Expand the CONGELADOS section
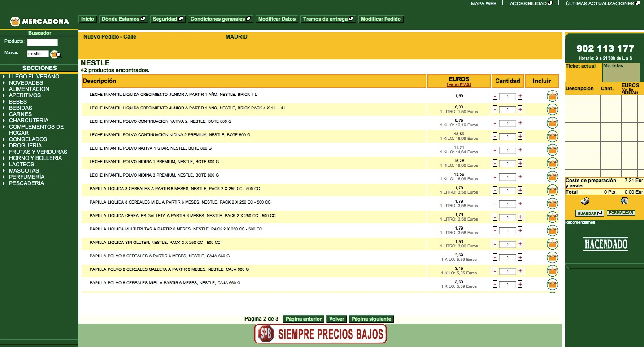This screenshot has height=347, width=644. 4,139
